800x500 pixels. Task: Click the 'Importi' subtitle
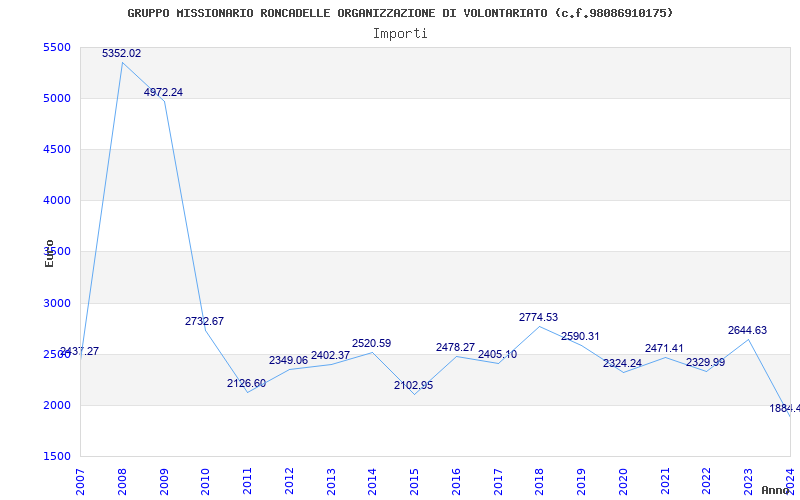click(x=400, y=34)
